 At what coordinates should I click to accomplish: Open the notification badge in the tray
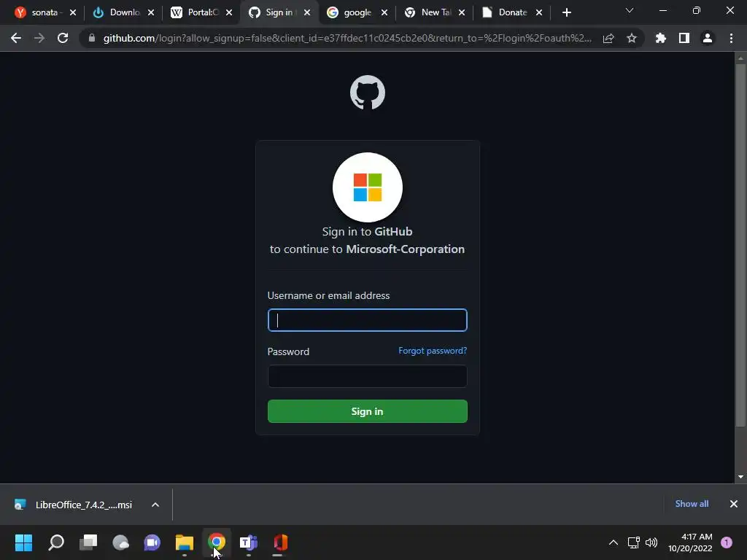727,542
